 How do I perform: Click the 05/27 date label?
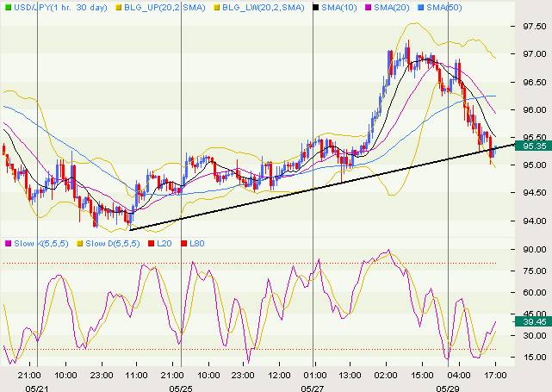313,389
